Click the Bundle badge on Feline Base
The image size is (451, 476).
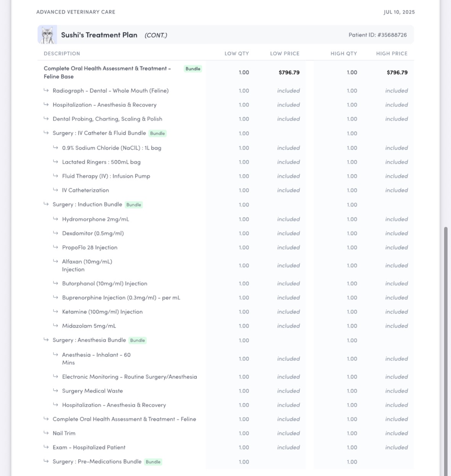(193, 69)
